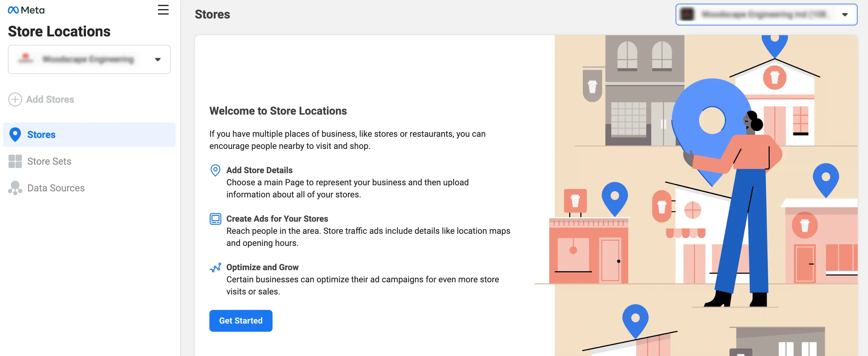Click the Add Store Details pin icon
This screenshot has width=868, height=356.
215,170
